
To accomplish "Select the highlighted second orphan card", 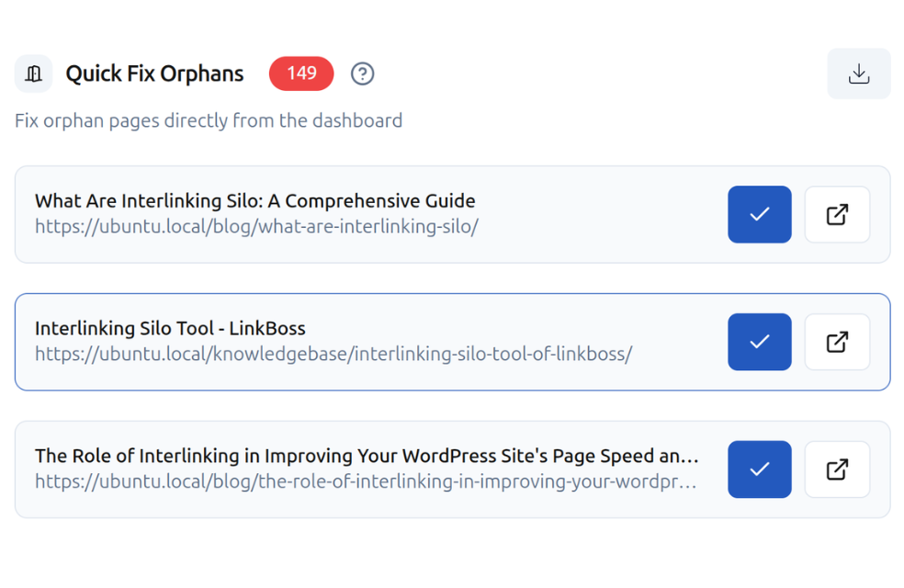I will [413, 342].
